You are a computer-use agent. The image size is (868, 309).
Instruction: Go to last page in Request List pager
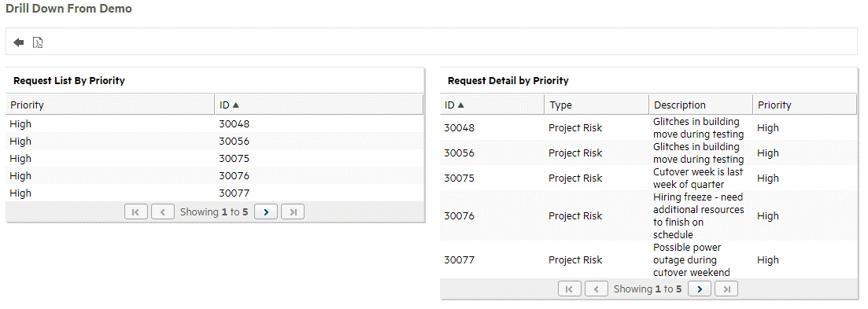pyautogui.click(x=293, y=212)
